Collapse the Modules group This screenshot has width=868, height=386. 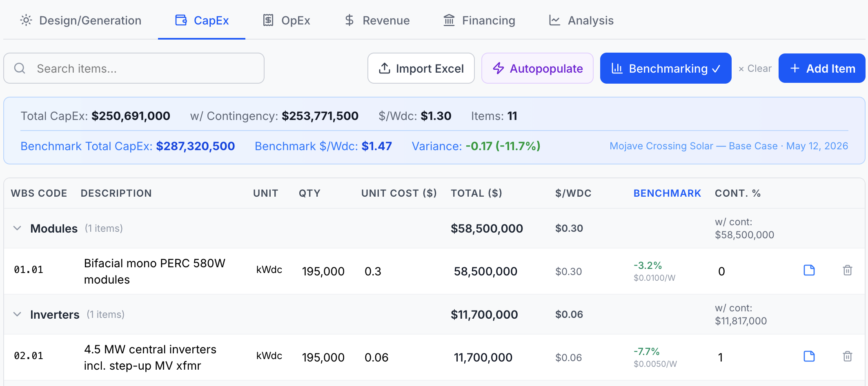(x=17, y=228)
